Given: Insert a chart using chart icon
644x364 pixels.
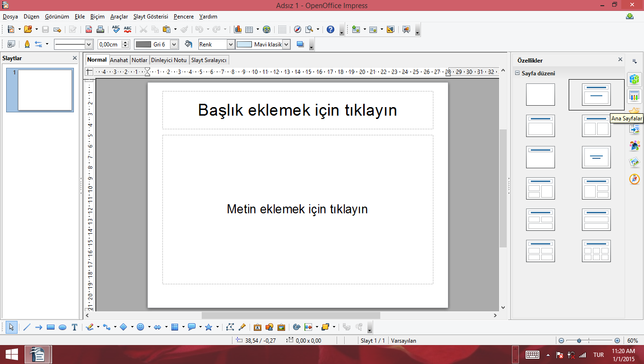Looking at the screenshot, I should (238, 29).
